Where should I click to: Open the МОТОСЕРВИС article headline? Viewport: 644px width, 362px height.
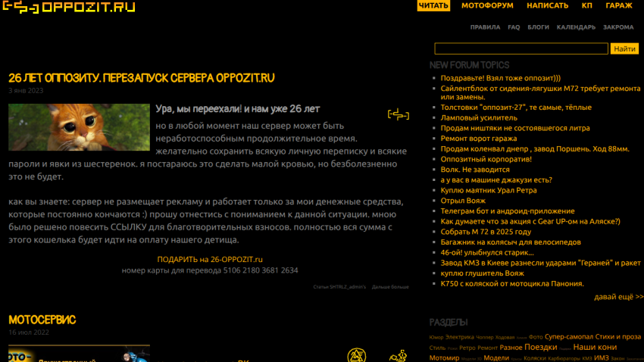click(x=42, y=320)
